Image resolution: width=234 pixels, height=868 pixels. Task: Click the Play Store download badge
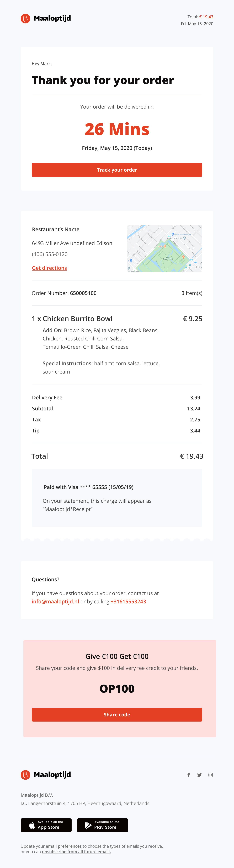coord(102,825)
